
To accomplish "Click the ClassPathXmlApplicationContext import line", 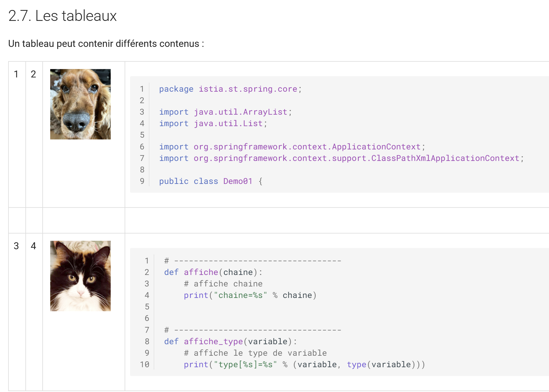I will tap(341, 158).
